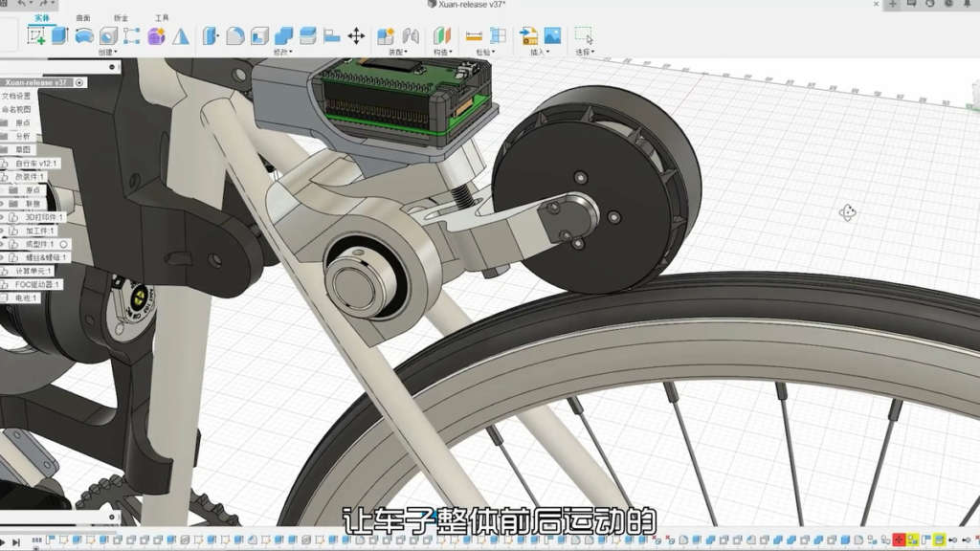The image size is (980, 551).
Task: Select the 草图 folder in browser
Action: [x=23, y=150]
